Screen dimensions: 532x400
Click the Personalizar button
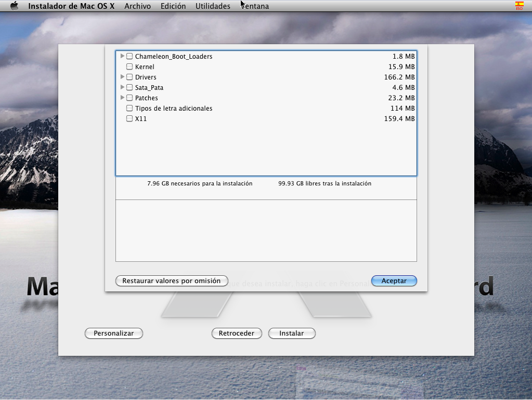click(x=114, y=333)
